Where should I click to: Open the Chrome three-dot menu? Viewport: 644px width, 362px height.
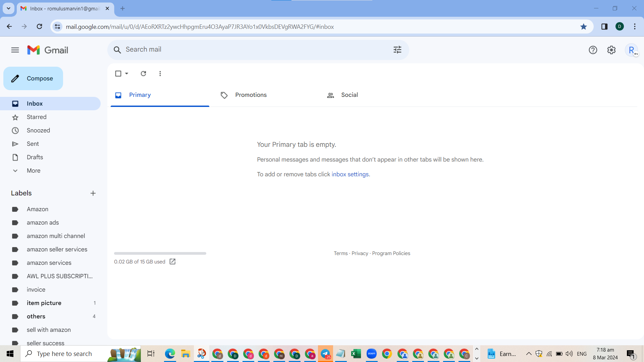pyautogui.click(x=635, y=26)
